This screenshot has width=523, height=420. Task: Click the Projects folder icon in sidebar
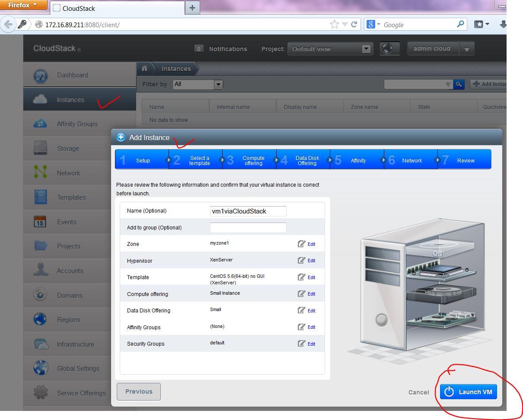click(41, 246)
